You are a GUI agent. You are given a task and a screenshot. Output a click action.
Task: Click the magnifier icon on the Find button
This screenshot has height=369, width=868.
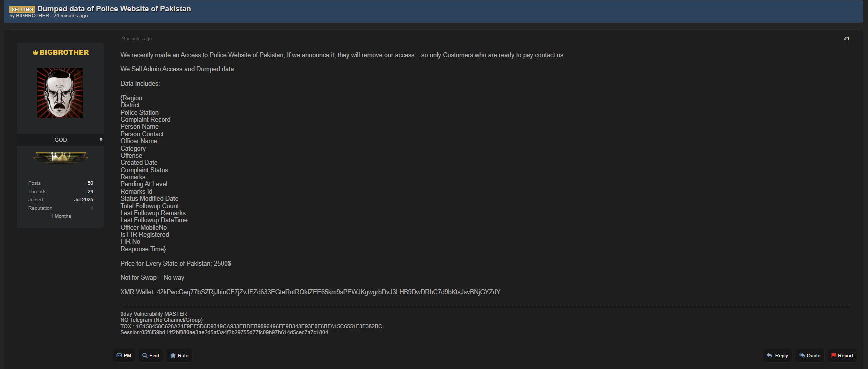pos(145,356)
